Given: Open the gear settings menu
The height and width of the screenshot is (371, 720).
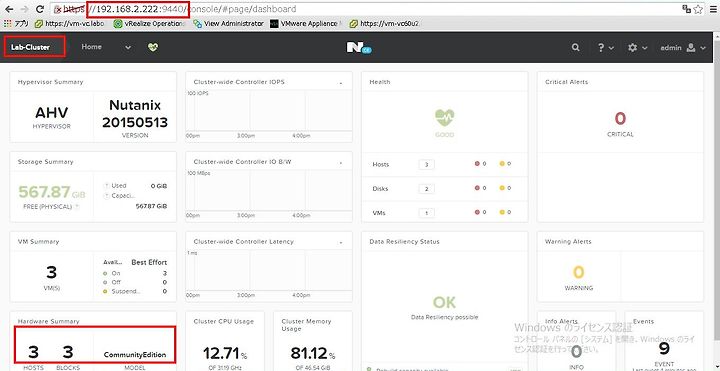Looking at the screenshot, I should tap(637, 47).
